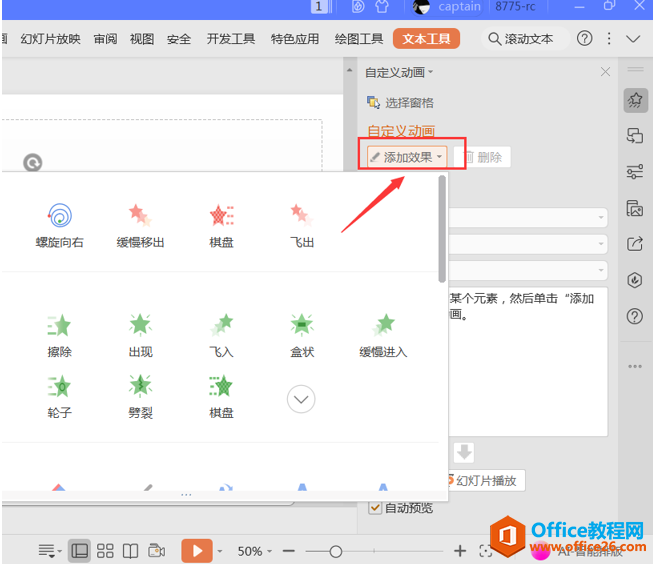Switch to normal view in status bar

(80, 551)
